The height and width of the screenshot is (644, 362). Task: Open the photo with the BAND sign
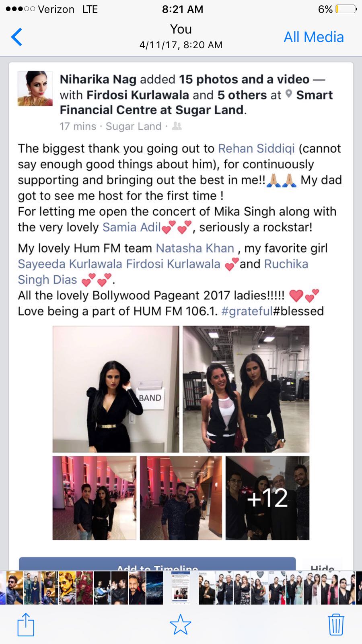116,389
